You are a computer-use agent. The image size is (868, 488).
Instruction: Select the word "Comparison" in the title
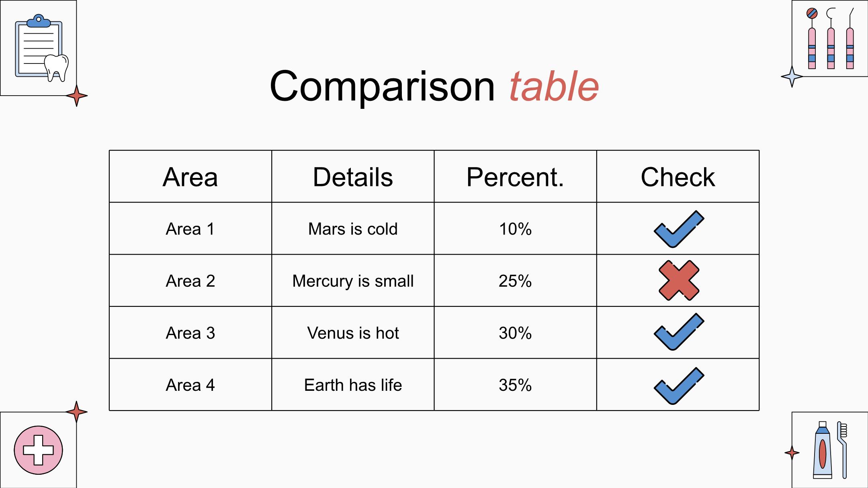[382, 87]
